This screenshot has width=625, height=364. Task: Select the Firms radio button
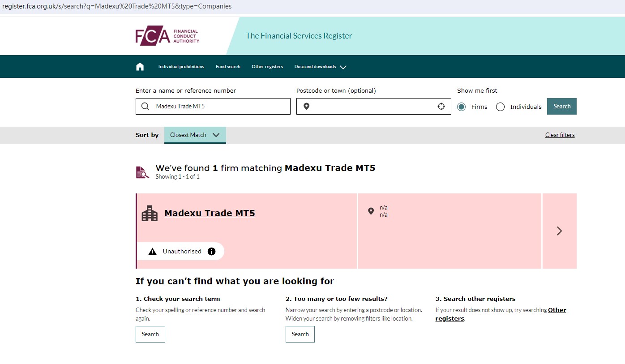[x=462, y=107]
